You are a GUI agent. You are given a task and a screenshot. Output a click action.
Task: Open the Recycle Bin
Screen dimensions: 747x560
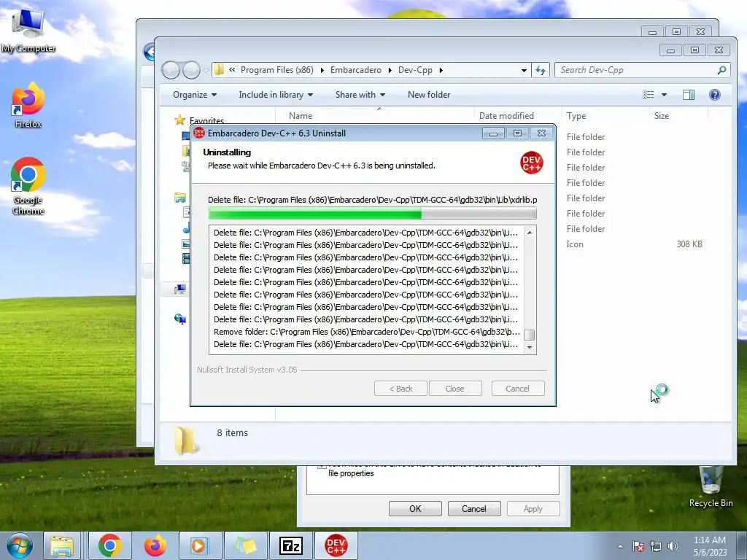tap(711, 486)
